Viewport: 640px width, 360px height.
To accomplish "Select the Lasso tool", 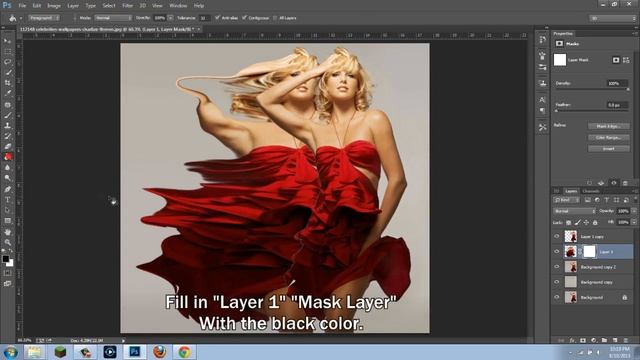I will coord(7,62).
